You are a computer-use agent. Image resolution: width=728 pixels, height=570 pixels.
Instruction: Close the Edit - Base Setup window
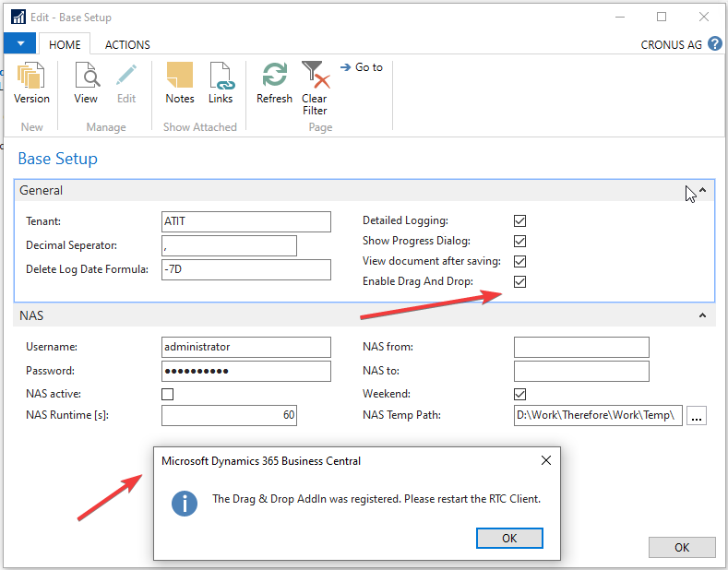click(x=704, y=18)
